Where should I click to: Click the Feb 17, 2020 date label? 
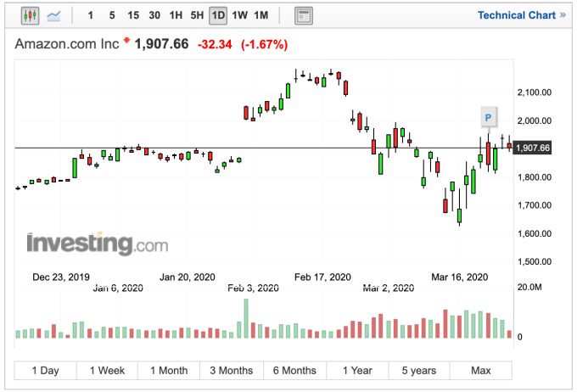[322, 277]
